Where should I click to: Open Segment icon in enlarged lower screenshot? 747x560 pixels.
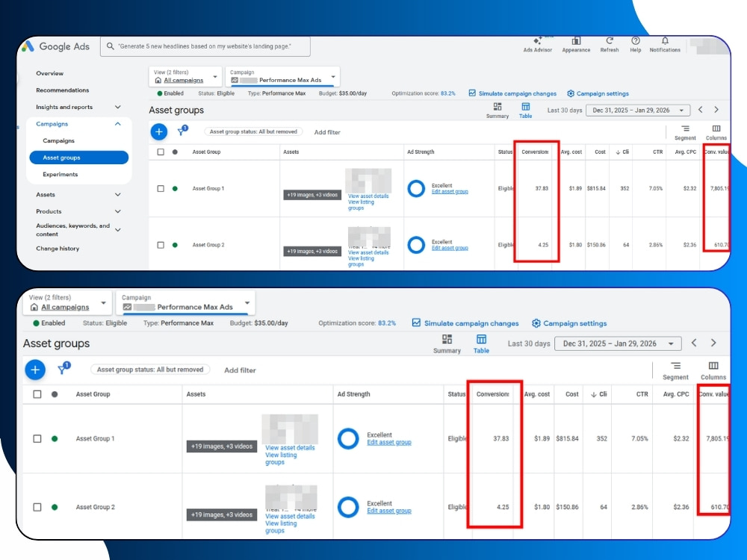(x=675, y=366)
